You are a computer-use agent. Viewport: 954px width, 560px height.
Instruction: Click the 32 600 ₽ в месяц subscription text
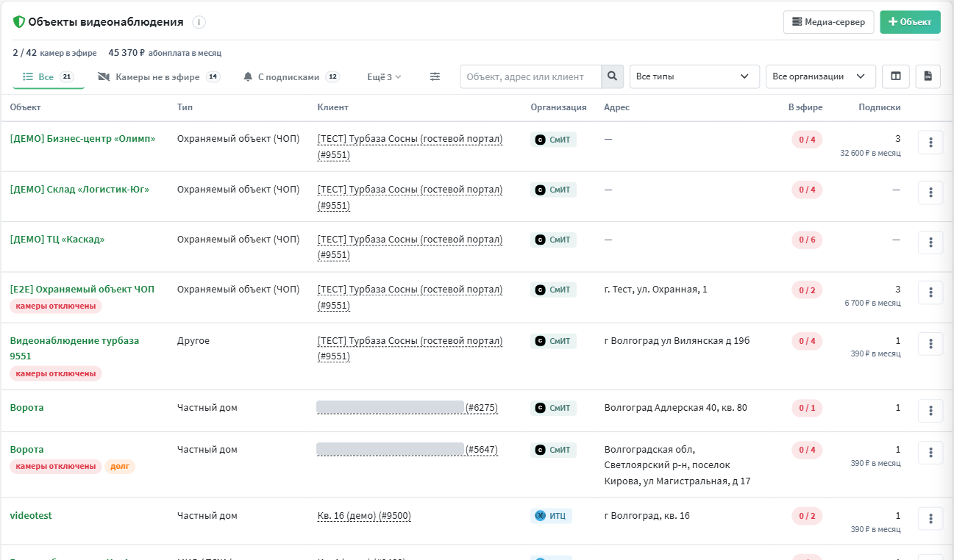pyautogui.click(x=870, y=154)
